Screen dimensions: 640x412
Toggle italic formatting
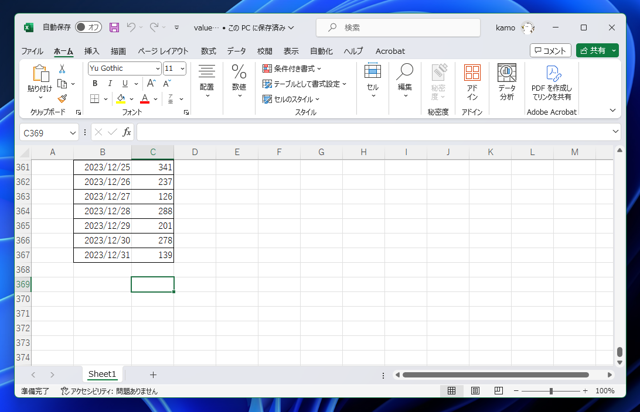[x=110, y=84]
